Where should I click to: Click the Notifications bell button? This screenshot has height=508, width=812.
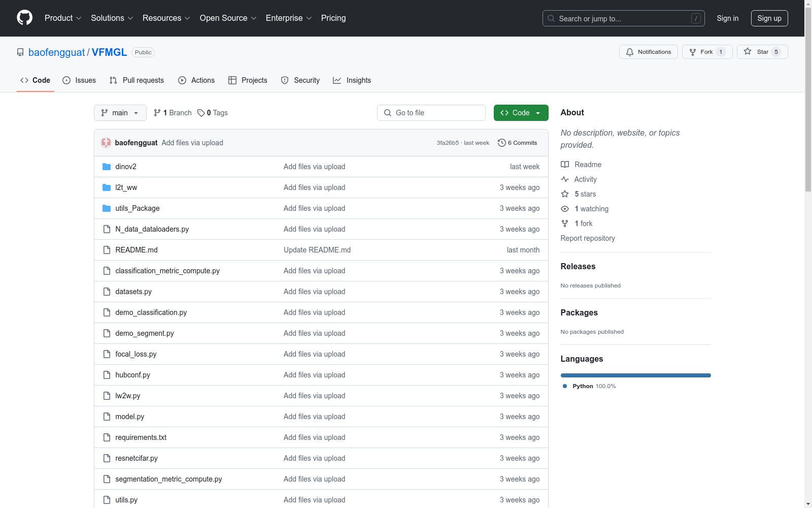(648, 52)
